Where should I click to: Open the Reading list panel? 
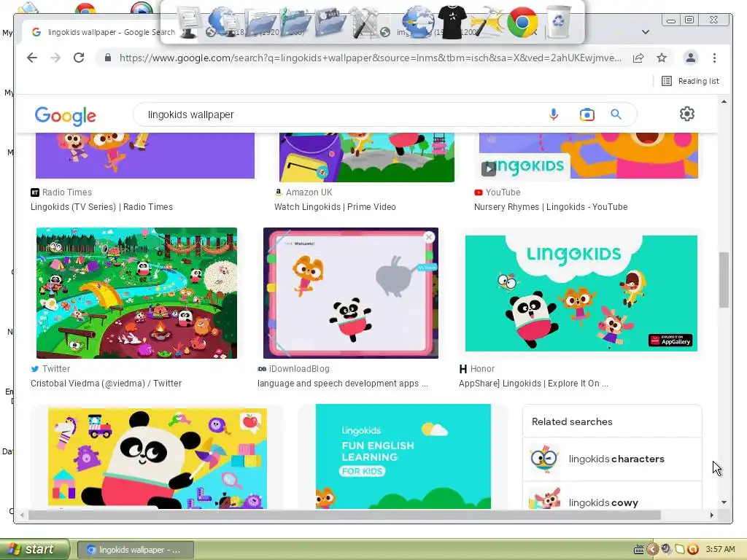690,81
